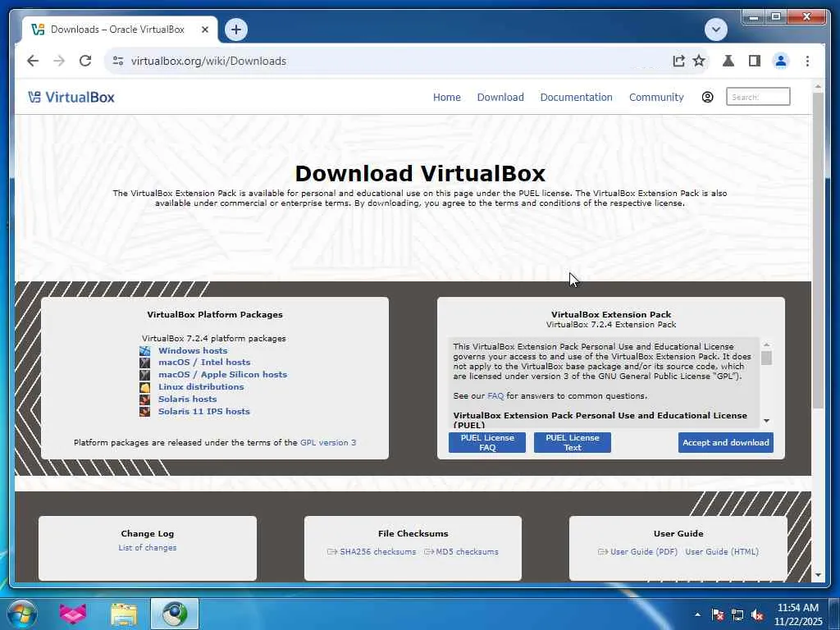Click the page scroll-down arrow

coord(818,575)
